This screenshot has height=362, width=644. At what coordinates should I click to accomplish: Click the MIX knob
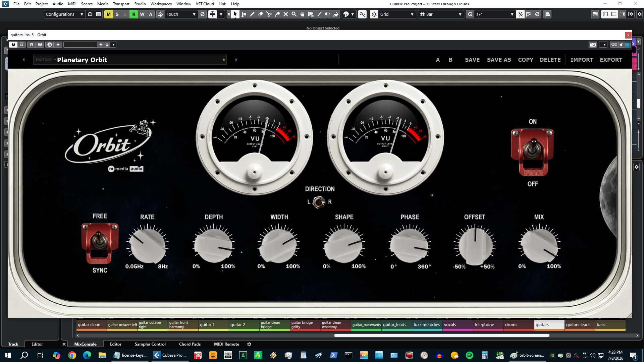pos(539,245)
